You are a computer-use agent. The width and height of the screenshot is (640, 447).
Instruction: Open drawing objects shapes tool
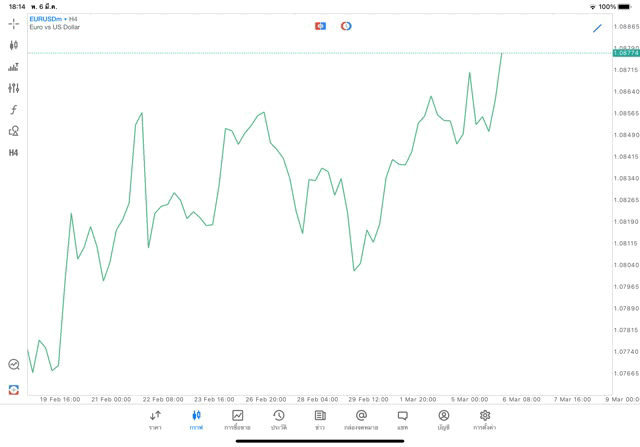(x=13, y=131)
